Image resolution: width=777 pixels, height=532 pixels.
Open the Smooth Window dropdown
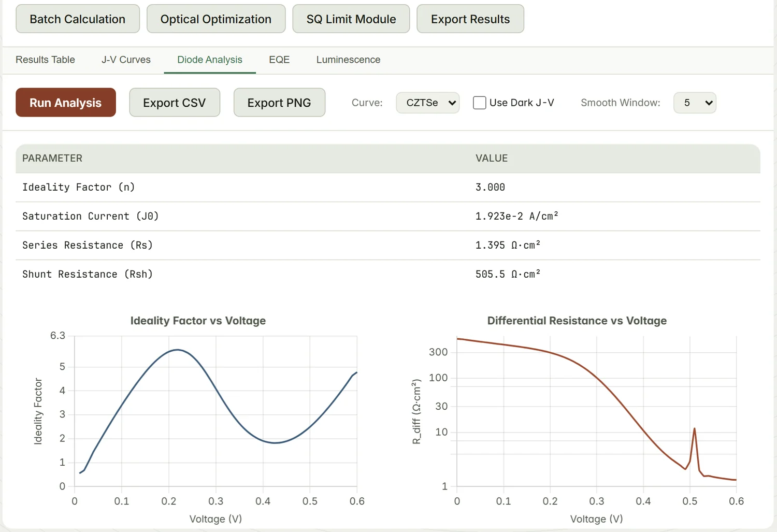point(695,103)
